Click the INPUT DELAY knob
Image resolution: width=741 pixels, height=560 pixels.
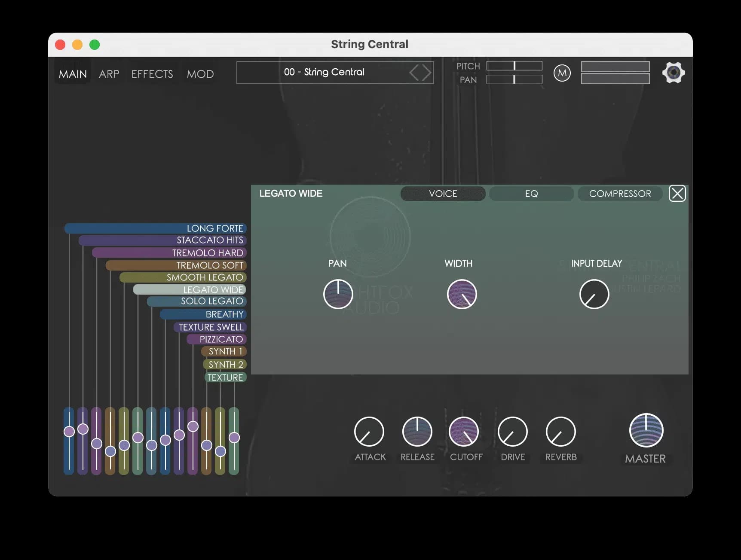pos(594,294)
